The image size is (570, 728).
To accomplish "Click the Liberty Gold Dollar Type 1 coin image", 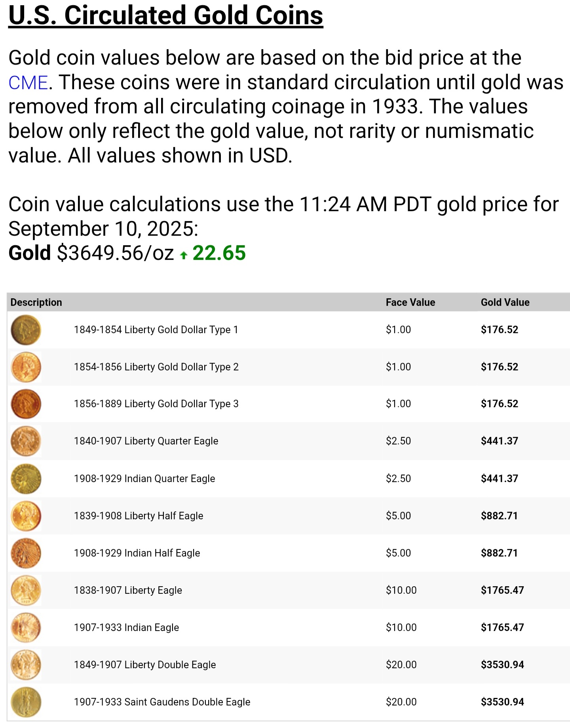I will (x=26, y=330).
